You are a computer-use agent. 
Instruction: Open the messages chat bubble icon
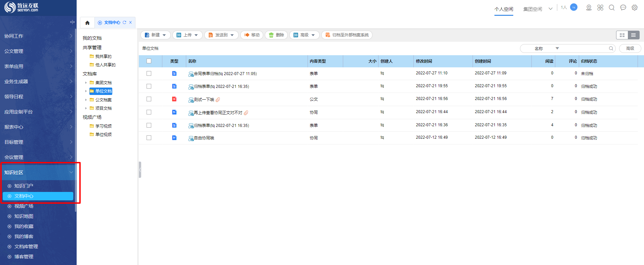(x=623, y=8)
